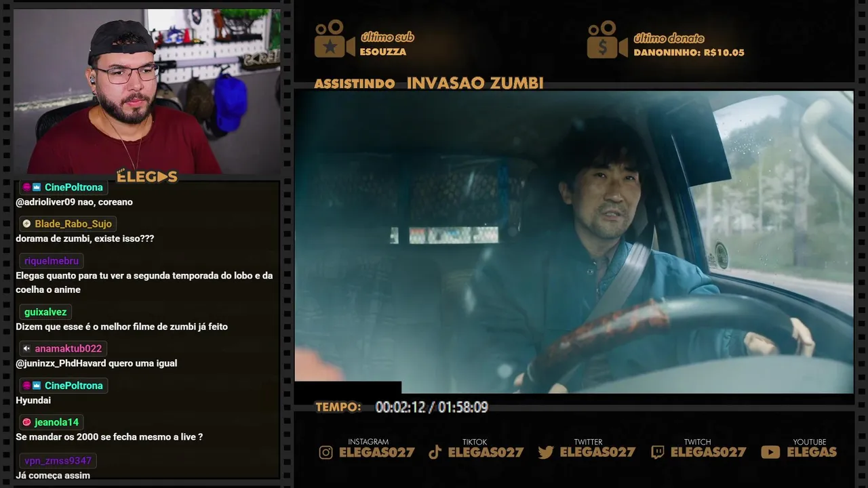Click the Instagram logo icon
Screen dimensions: 868x488
tap(326, 452)
